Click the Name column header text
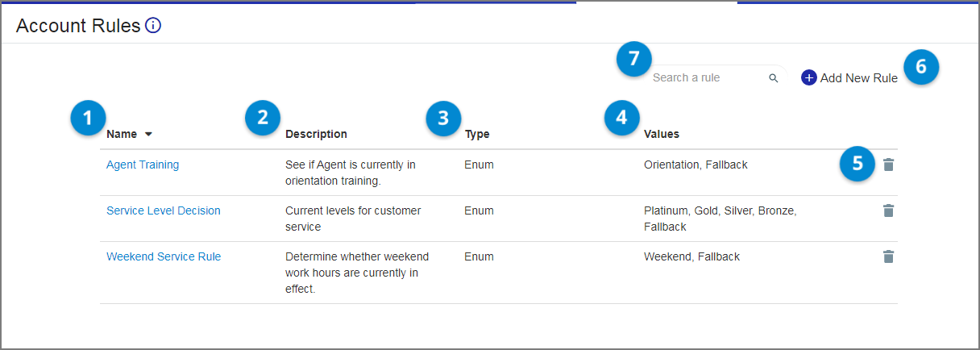Viewport: 980px width, 350px height. pos(122,134)
